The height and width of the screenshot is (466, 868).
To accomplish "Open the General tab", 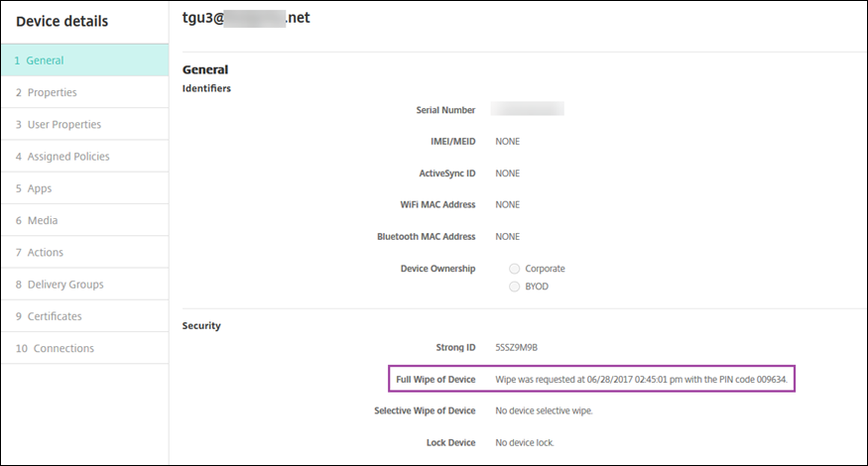I will click(x=46, y=60).
